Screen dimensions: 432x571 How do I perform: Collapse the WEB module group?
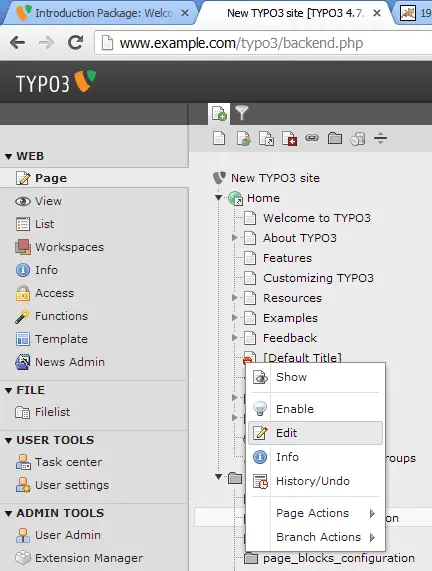coord(8,157)
